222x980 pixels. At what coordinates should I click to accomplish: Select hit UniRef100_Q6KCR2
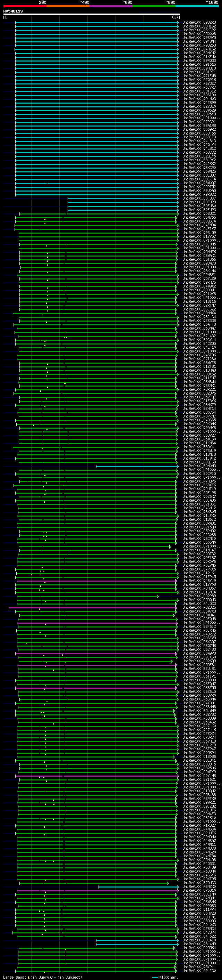click(199, 30)
